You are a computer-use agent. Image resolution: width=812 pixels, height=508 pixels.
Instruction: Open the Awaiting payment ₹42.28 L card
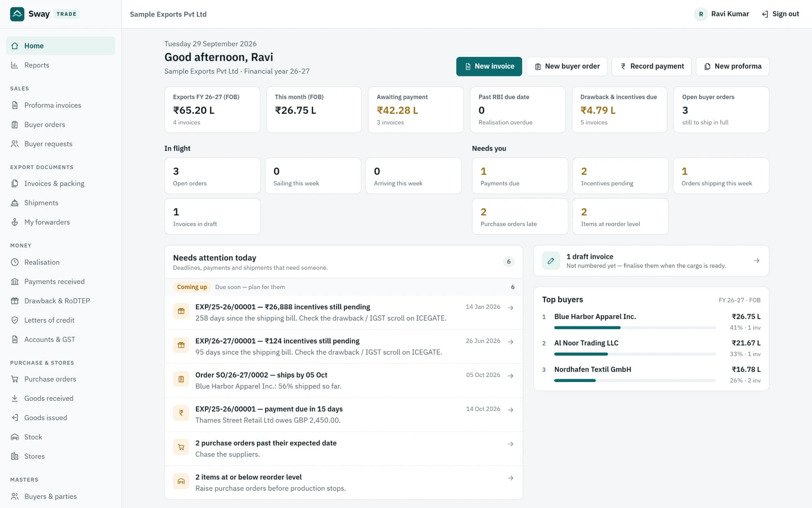pyautogui.click(x=416, y=110)
